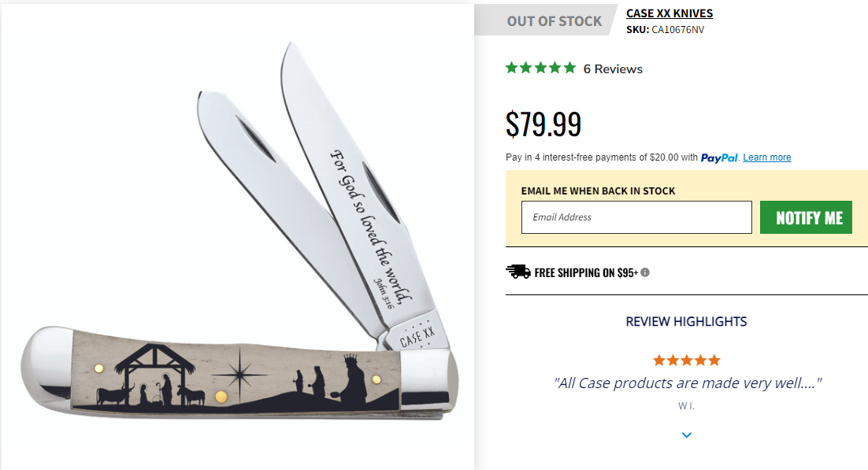Expand review highlights with down chevron
Image resolution: width=868 pixels, height=470 pixels.
(687, 435)
